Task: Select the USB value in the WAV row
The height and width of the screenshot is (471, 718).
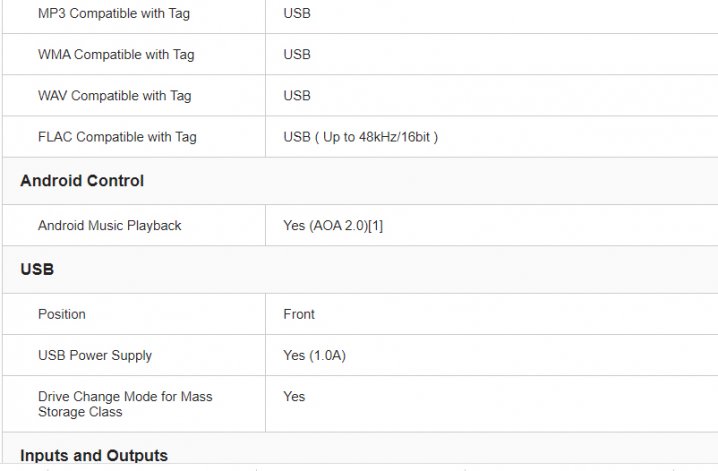Action: [297, 96]
